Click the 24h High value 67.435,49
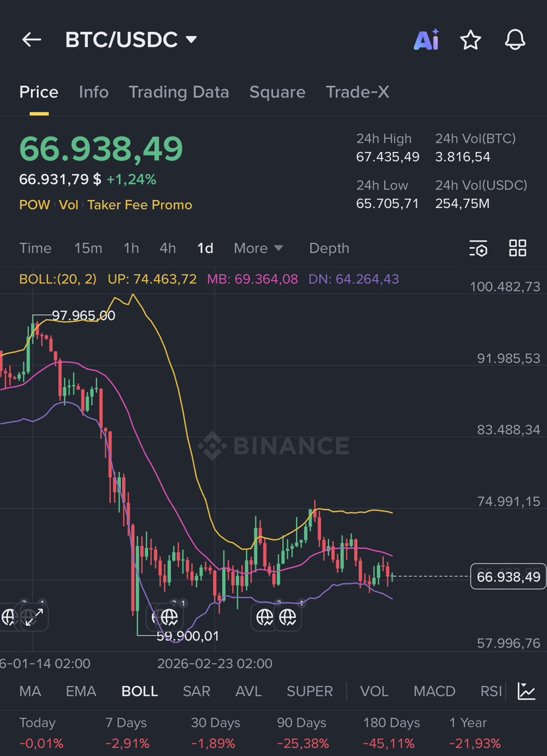Viewport: 547px width, 756px height. [388, 157]
